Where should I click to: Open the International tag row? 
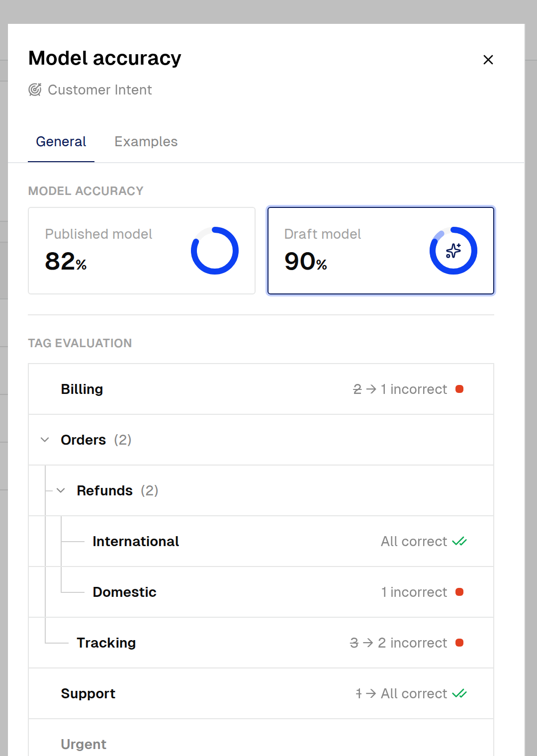click(261, 541)
